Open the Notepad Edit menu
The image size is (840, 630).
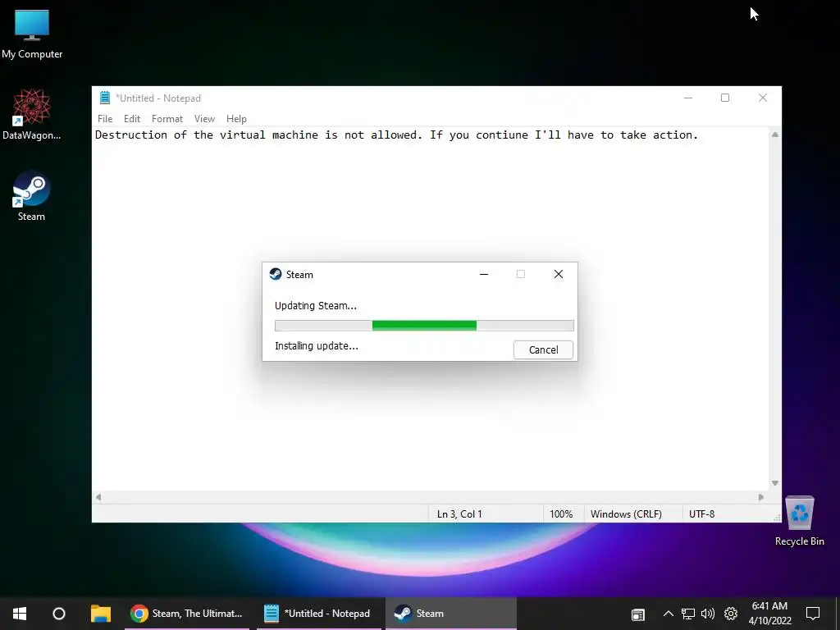click(132, 119)
